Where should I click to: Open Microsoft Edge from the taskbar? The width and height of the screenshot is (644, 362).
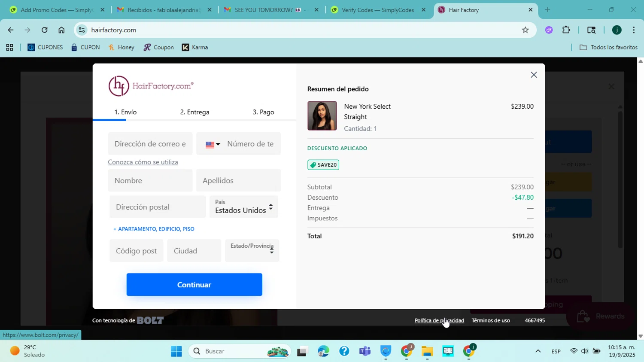coord(323,351)
